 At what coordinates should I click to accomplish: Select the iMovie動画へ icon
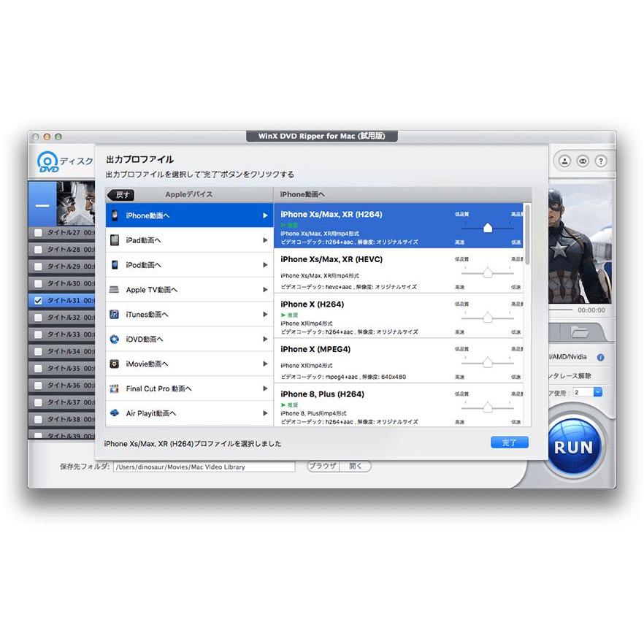pyautogui.click(x=113, y=364)
